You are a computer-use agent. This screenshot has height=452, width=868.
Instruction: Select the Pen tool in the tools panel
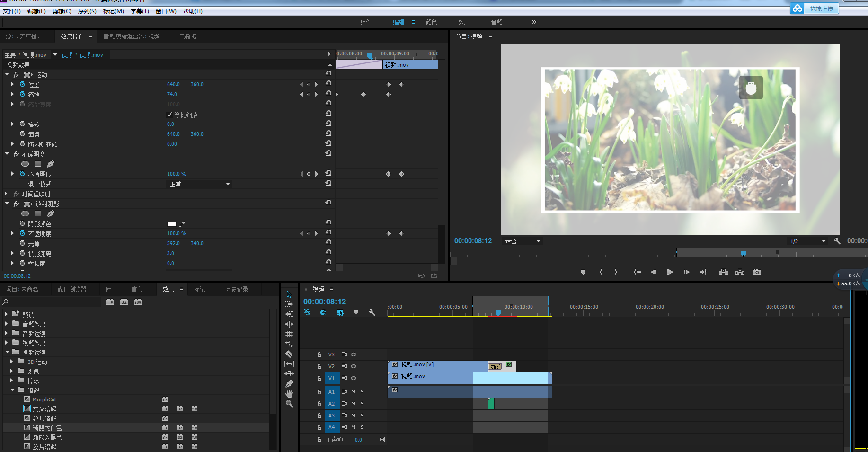pyautogui.click(x=289, y=384)
